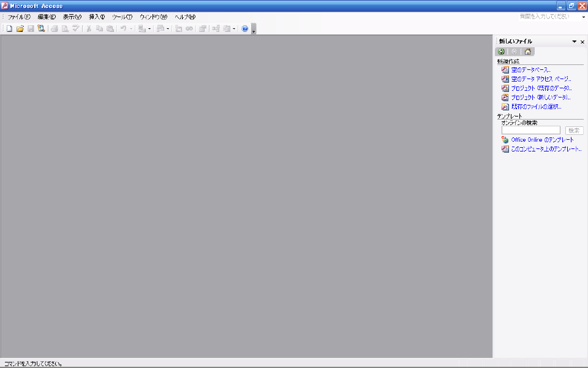Open the New Object dropdown arrow
Screen dimensions: 588x368
234,29
